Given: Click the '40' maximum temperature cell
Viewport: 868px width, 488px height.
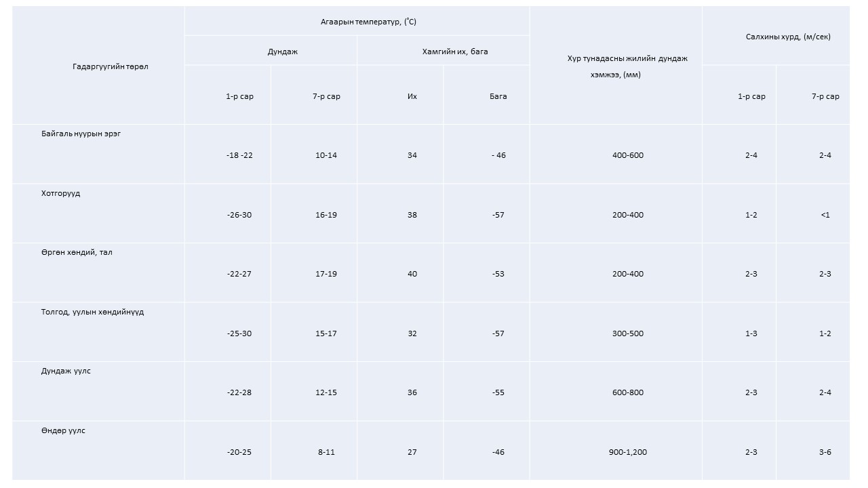Looking at the screenshot, I should [412, 274].
